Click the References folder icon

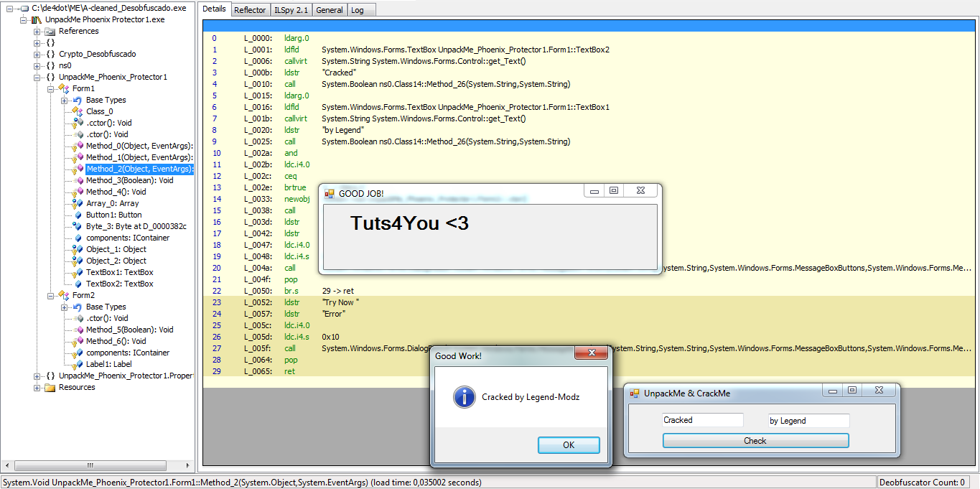click(x=50, y=31)
